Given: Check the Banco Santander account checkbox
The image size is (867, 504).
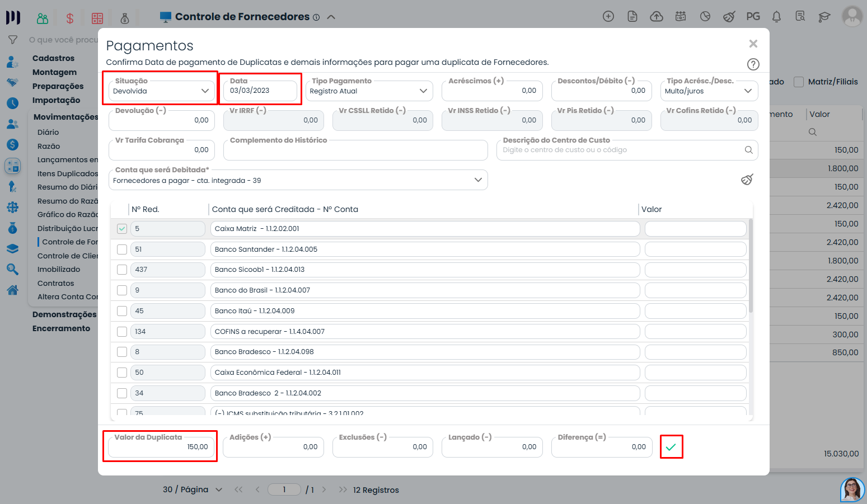Looking at the screenshot, I should click(122, 249).
